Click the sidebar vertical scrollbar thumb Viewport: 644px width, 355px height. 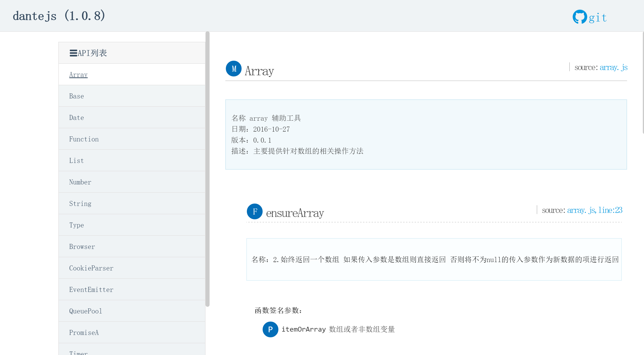coord(207,169)
